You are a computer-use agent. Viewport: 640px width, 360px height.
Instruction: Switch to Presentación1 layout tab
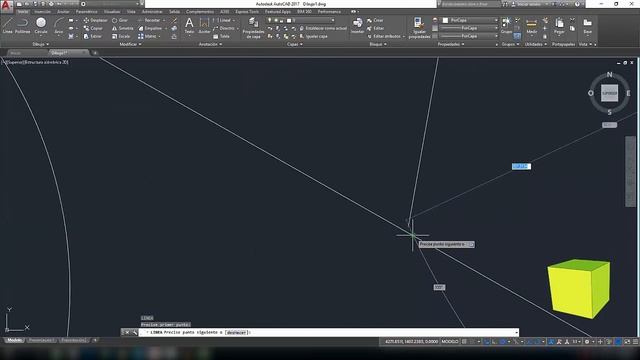click(42, 340)
